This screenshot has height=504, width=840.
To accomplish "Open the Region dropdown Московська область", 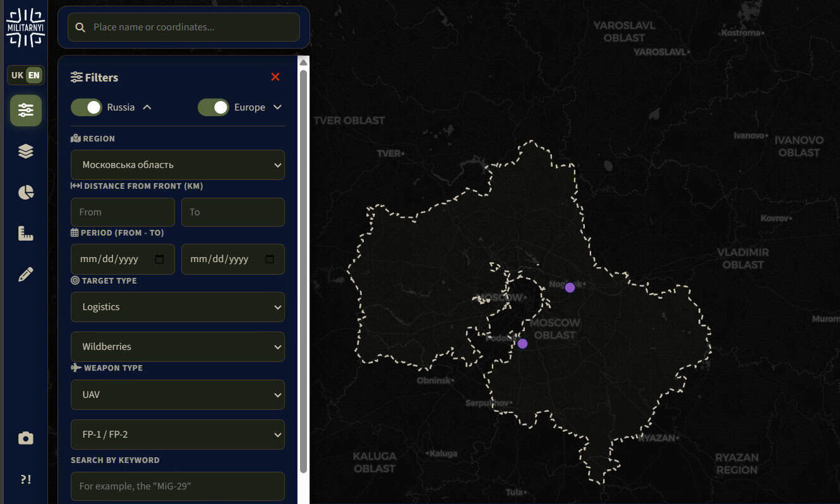I will 177,165.
